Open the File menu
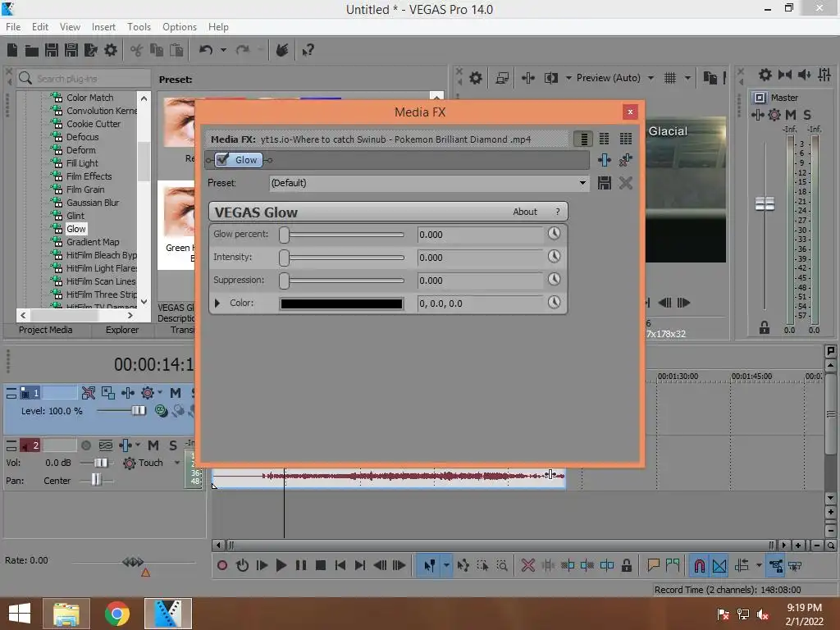840x630 pixels. pyautogui.click(x=13, y=27)
